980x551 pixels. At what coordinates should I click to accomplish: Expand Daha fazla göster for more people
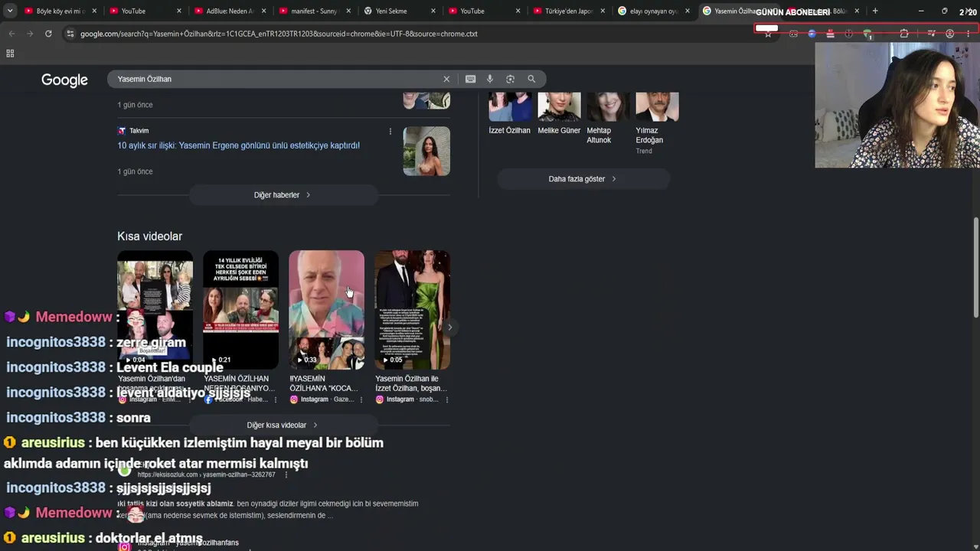click(583, 179)
